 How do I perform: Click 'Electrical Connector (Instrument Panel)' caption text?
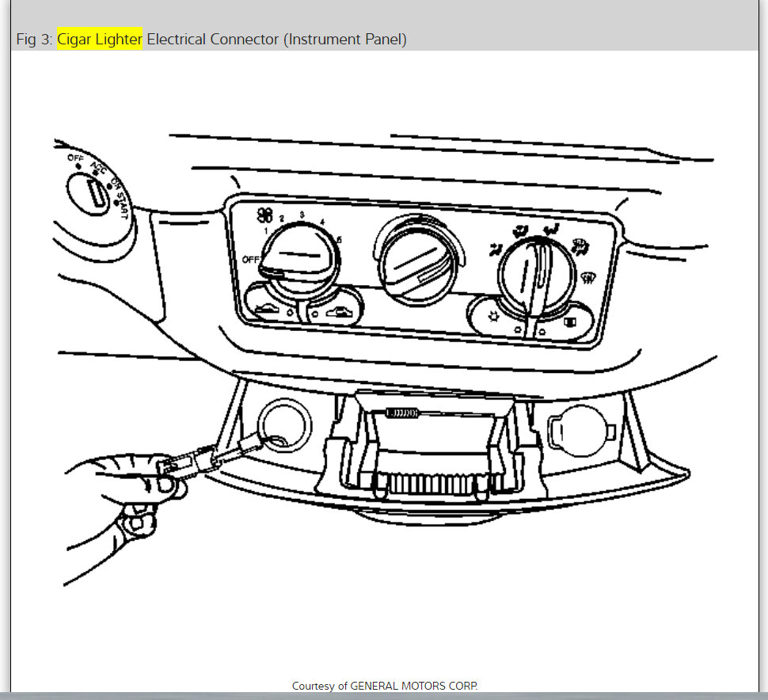277,39
